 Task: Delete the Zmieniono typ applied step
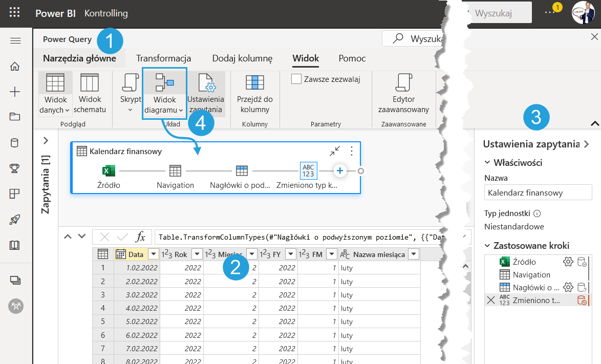pyautogui.click(x=491, y=301)
